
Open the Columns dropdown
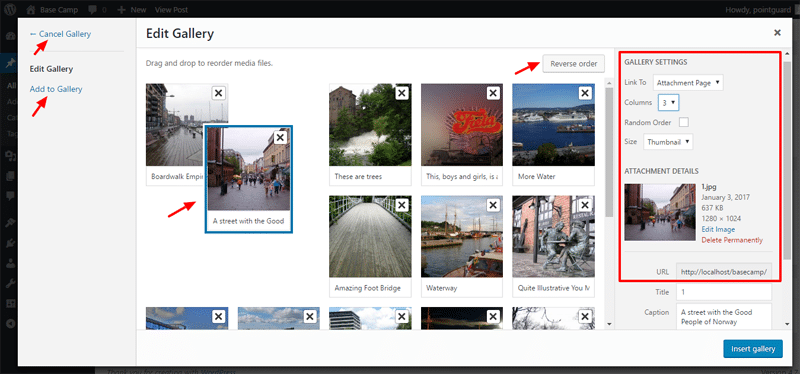coord(668,103)
